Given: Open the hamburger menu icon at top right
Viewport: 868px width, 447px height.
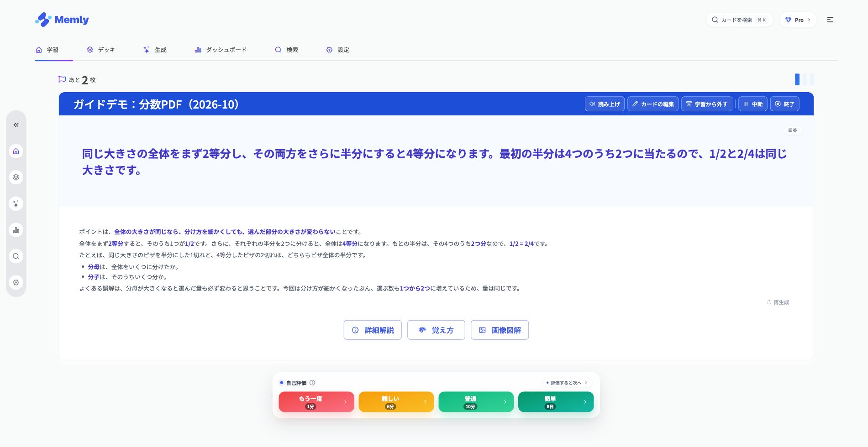Looking at the screenshot, I should (x=830, y=20).
